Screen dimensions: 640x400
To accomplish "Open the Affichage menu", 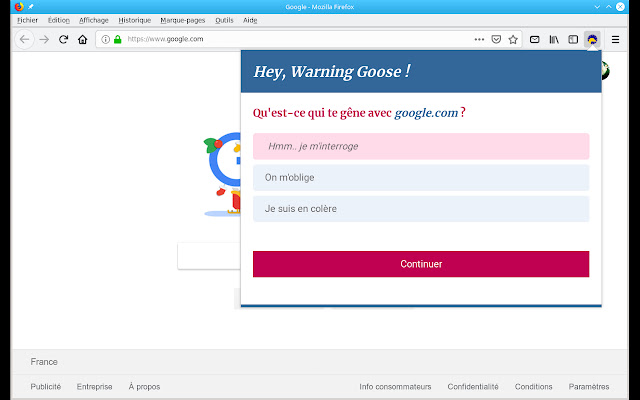I will pos(94,20).
